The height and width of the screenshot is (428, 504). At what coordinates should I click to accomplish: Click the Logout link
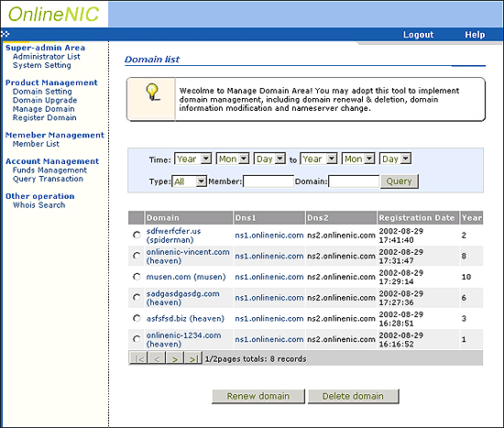(x=418, y=35)
